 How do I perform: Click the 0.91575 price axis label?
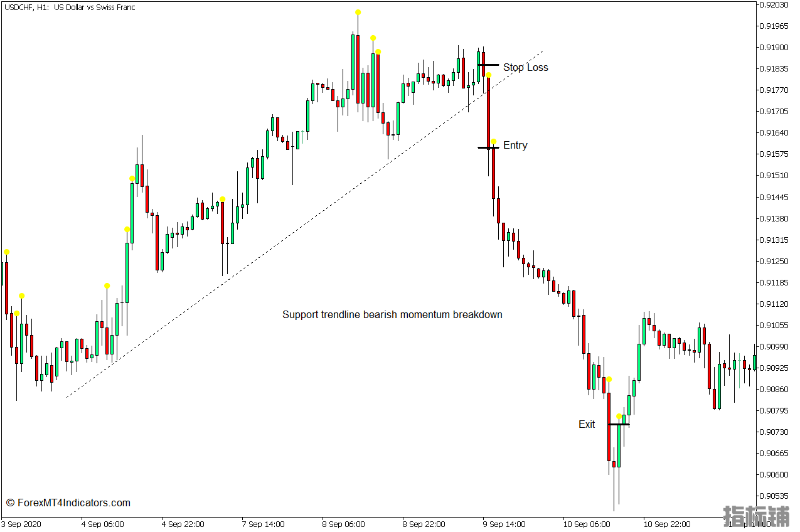point(774,154)
